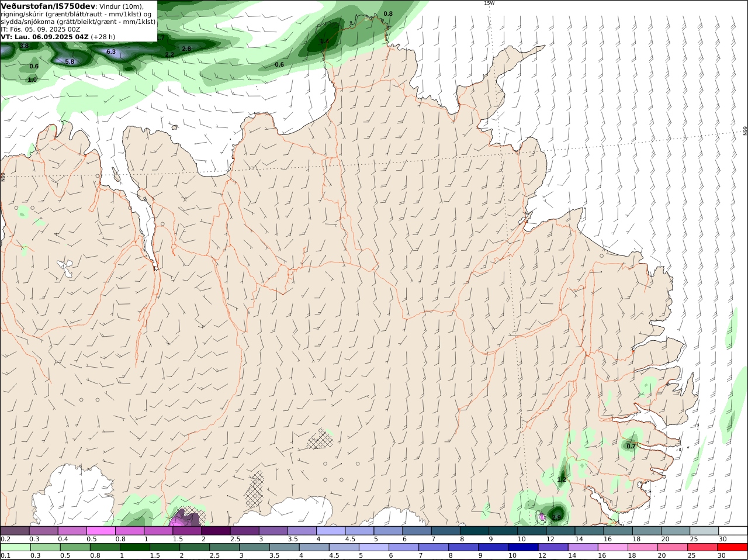Click the 5.8 precipitation value on the map
The image size is (748, 560).
click(70, 61)
